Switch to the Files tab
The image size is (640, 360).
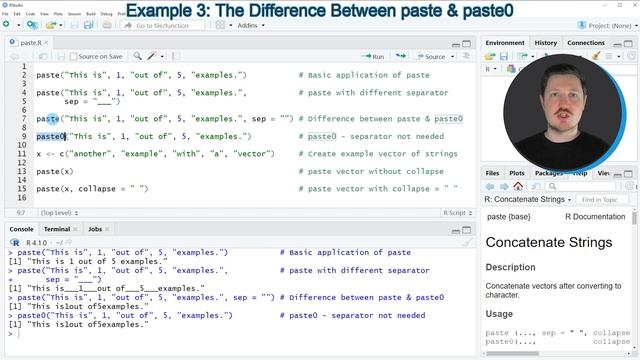pos(492,173)
